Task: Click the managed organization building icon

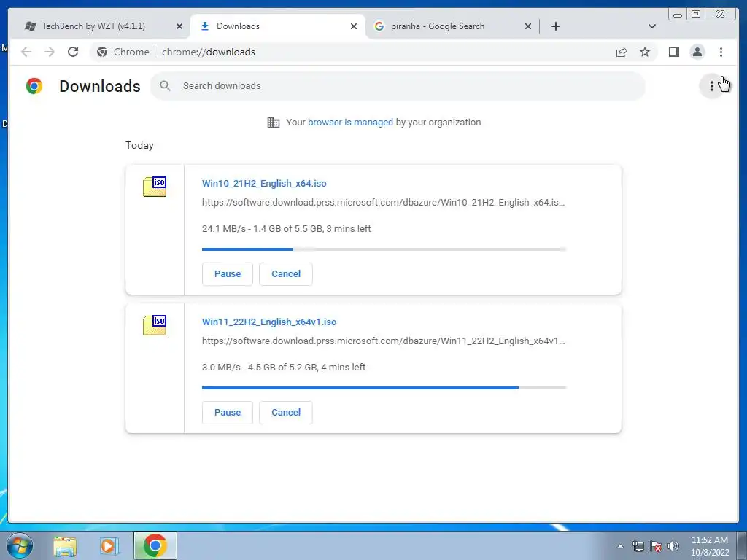Action: 274,122
